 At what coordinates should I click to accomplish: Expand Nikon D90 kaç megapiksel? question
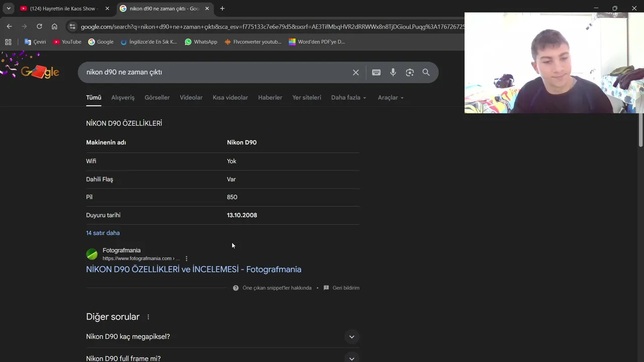[x=223, y=337]
